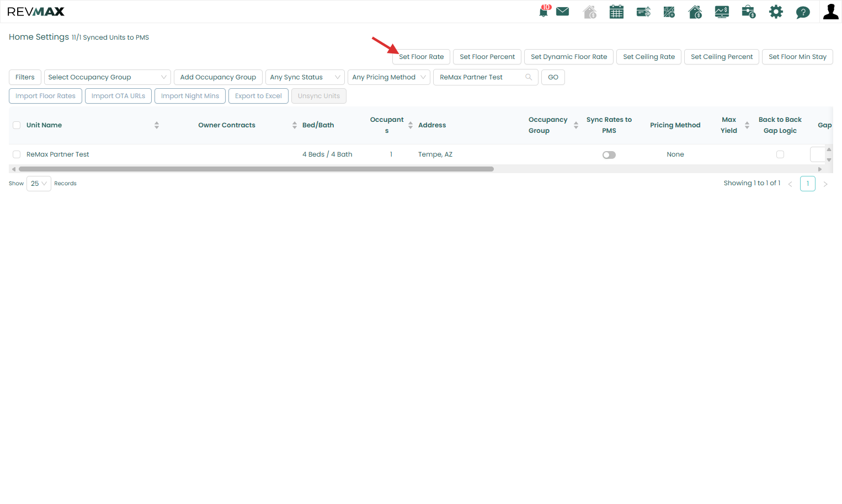Open the notifications bell with badge 10

(x=544, y=11)
